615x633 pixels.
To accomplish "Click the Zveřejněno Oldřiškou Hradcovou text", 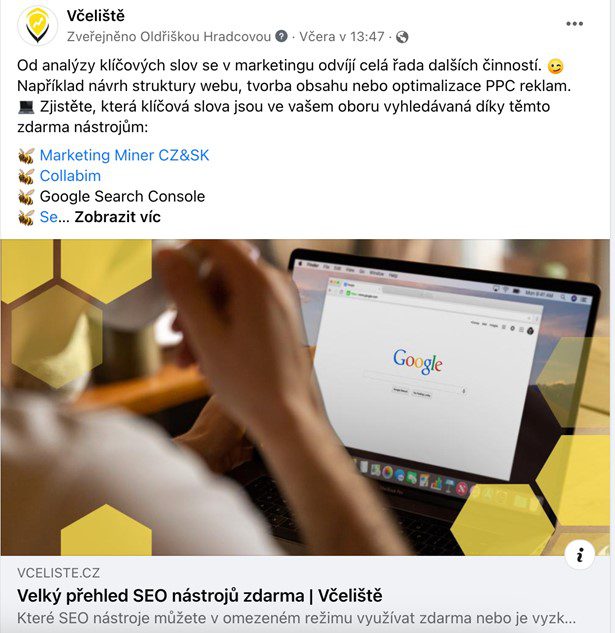I will [x=169, y=36].
